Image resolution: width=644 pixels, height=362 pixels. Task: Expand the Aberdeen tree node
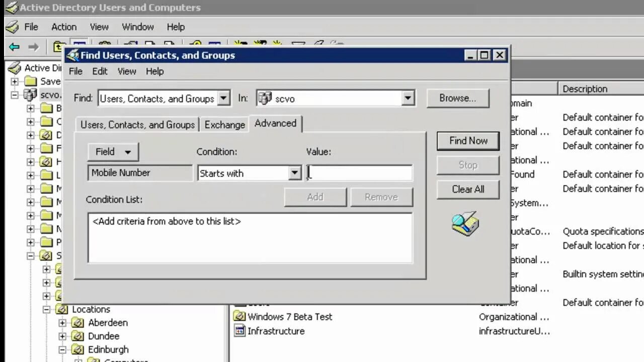coord(62,323)
